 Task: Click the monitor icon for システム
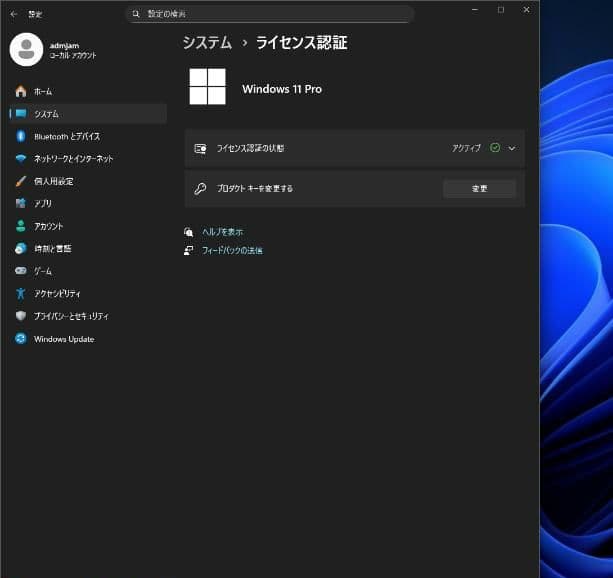tap(21, 114)
